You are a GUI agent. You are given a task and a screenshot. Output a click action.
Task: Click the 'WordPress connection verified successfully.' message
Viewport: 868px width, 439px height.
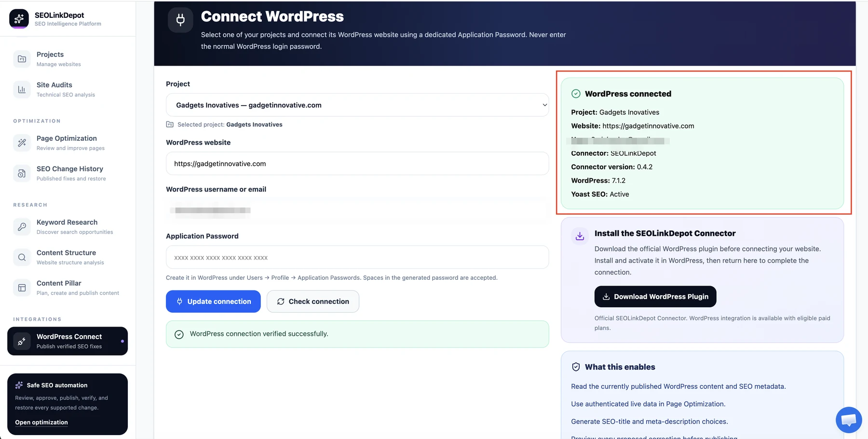(259, 334)
